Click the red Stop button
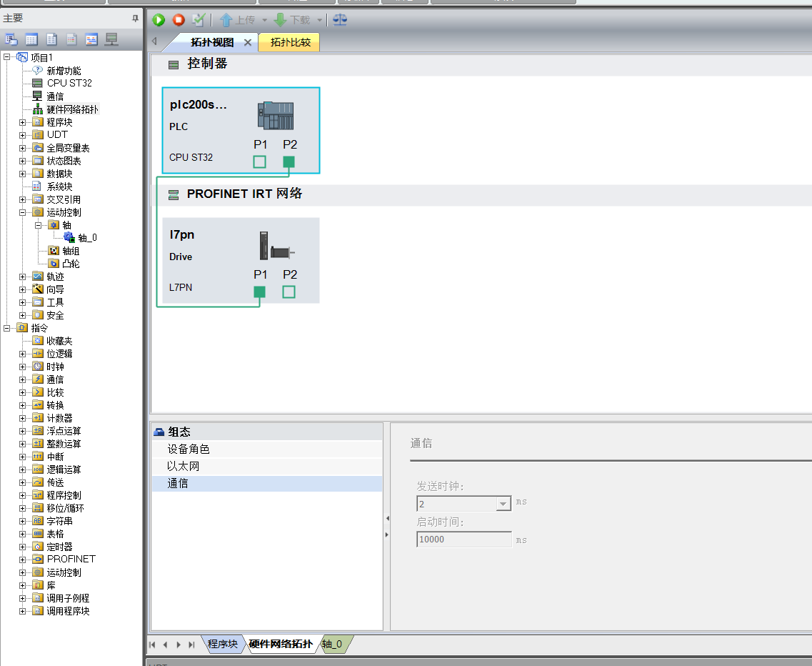812x666 pixels. pyautogui.click(x=179, y=20)
